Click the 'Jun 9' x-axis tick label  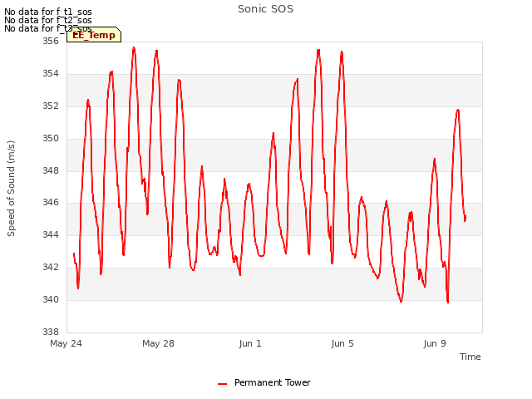[435, 343]
